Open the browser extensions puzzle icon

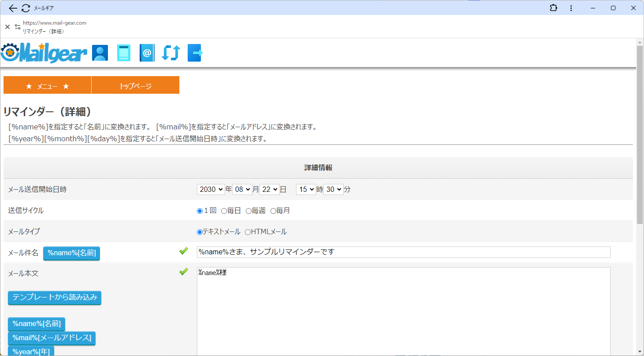pyautogui.click(x=553, y=8)
